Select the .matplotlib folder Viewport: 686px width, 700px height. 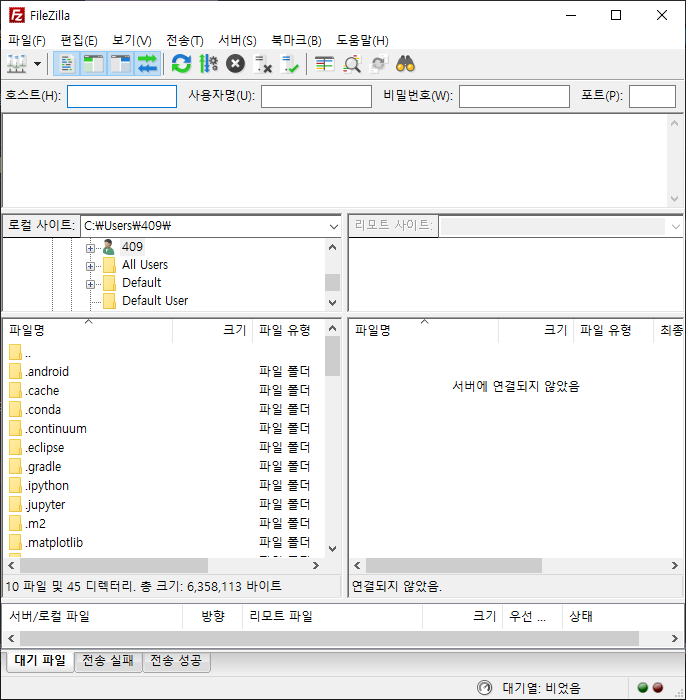(46, 543)
